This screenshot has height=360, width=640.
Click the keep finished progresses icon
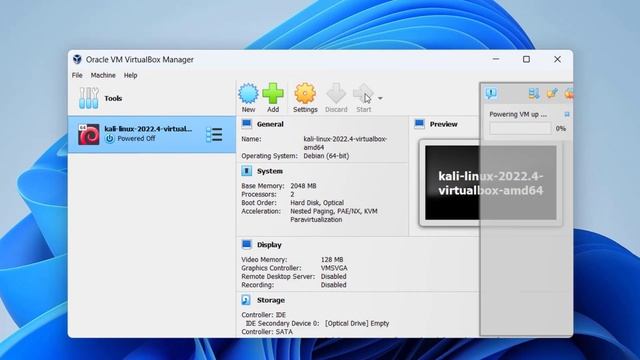point(552,93)
